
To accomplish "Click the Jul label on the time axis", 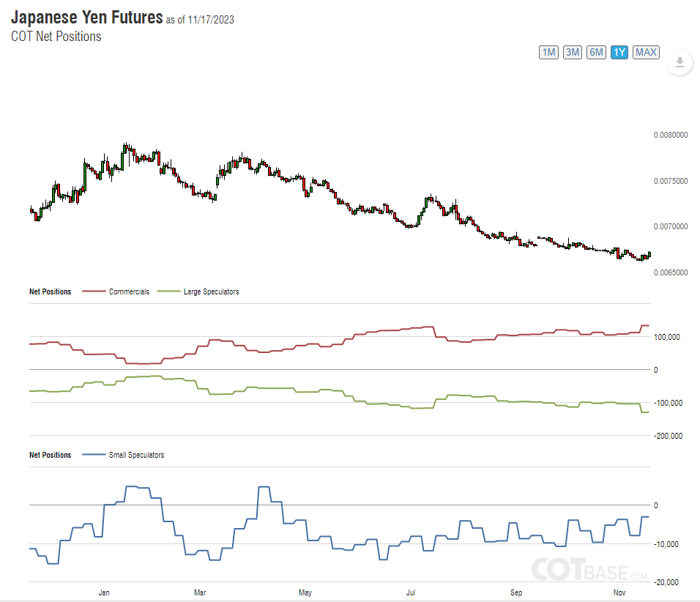I will tap(412, 591).
